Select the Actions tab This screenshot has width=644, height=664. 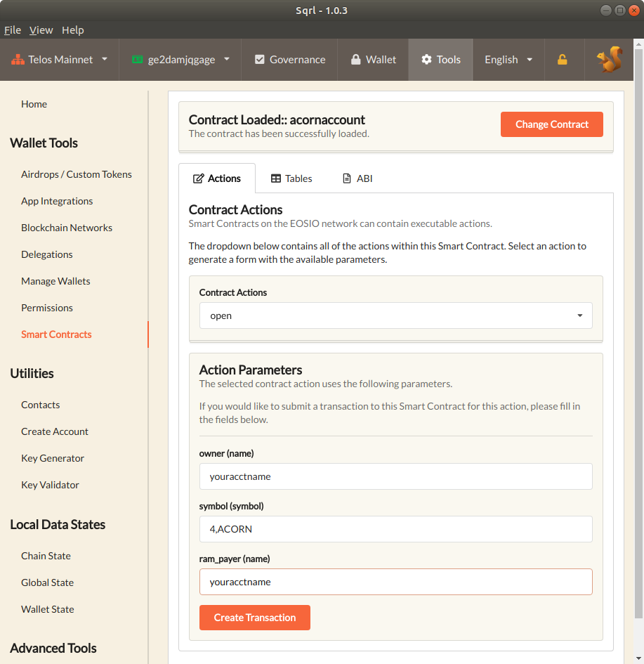(x=216, y=178)
